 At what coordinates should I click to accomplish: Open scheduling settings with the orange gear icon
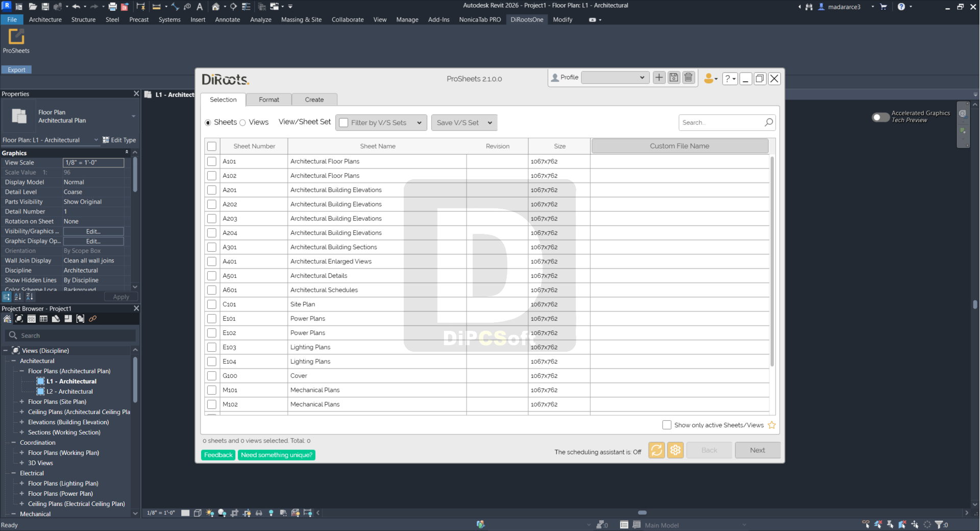[675, 450]
